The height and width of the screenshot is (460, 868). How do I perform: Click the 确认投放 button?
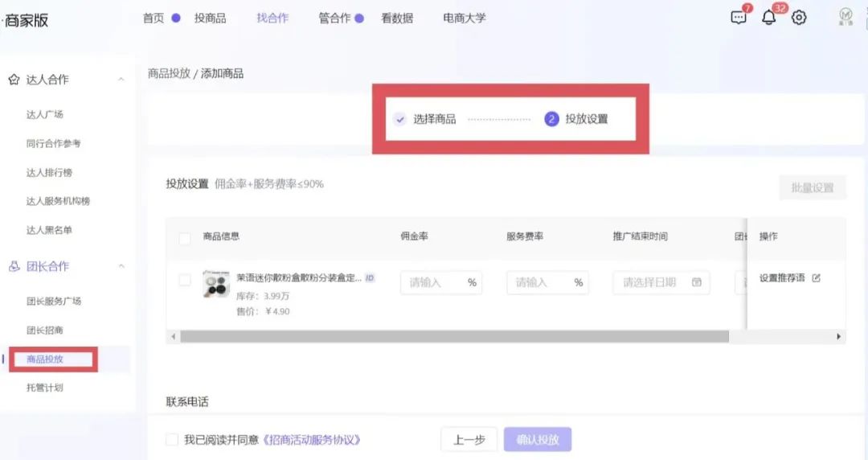538,440
